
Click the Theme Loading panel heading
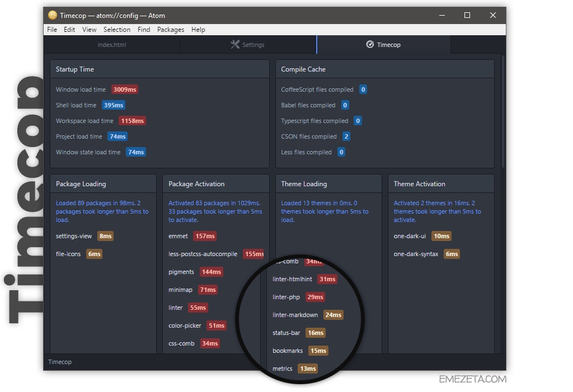coord(304,184)
